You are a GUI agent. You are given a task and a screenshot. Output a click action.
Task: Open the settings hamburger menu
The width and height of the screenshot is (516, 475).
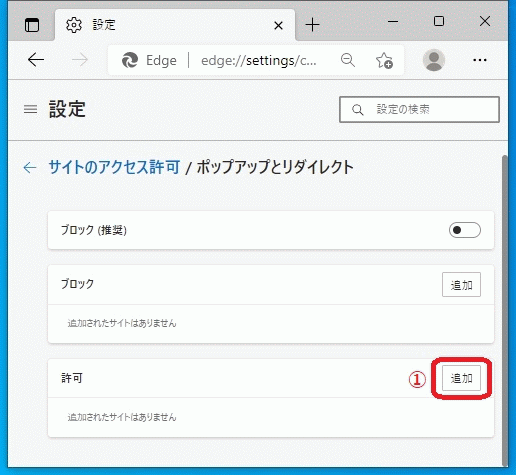click(30, 109)
